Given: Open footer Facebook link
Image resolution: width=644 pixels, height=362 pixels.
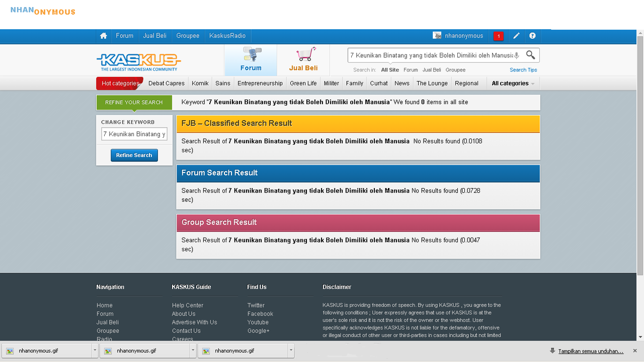Looking at the screenshot, I should [260, 314].
